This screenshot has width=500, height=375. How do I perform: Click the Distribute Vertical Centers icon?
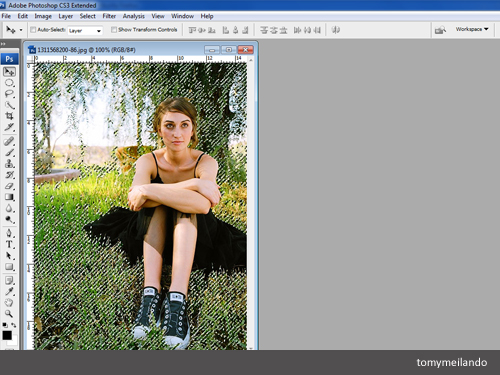274,30
